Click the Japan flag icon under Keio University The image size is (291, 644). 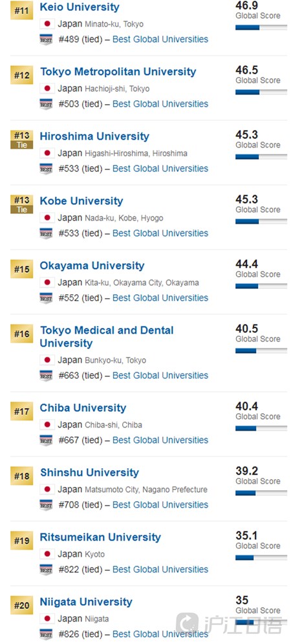[x=47, y=24]
